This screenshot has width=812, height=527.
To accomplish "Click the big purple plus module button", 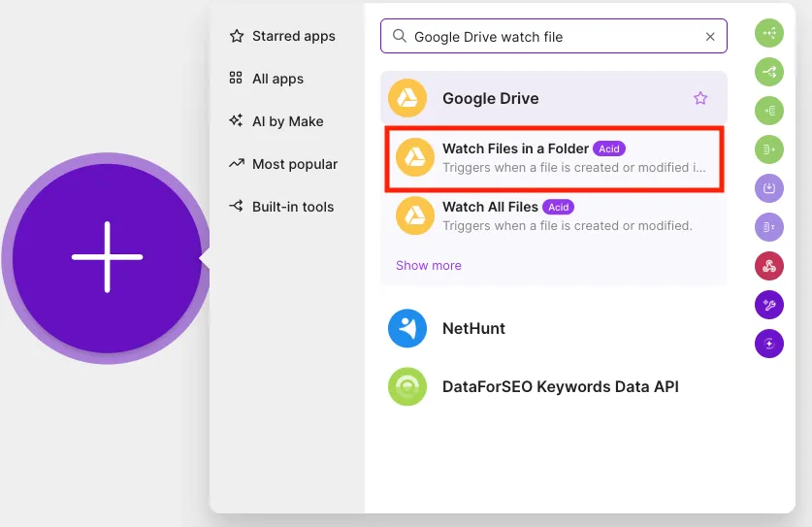I will (107, 257).
